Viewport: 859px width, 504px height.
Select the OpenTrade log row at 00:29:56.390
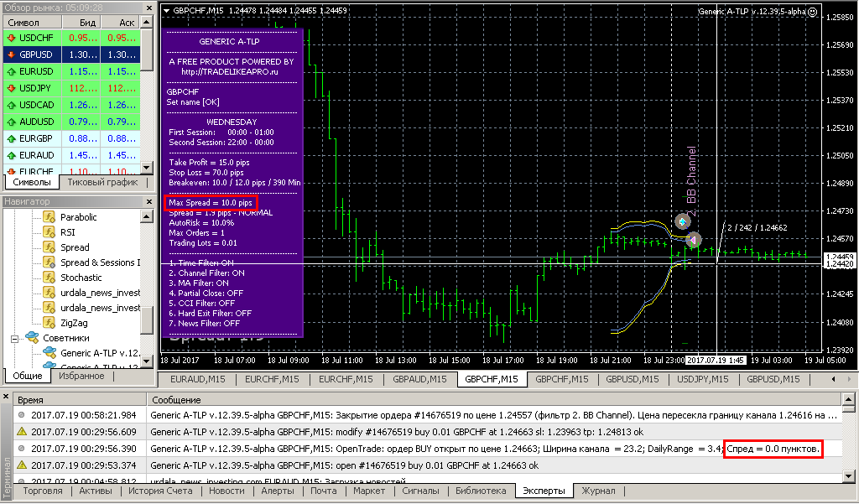click(427, 449)
